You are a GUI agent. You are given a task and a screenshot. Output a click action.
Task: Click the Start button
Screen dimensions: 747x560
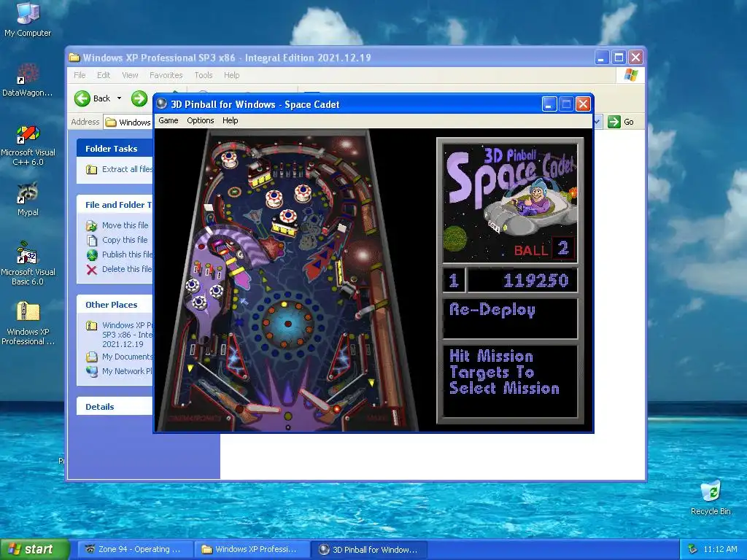[x=34, y=550]
